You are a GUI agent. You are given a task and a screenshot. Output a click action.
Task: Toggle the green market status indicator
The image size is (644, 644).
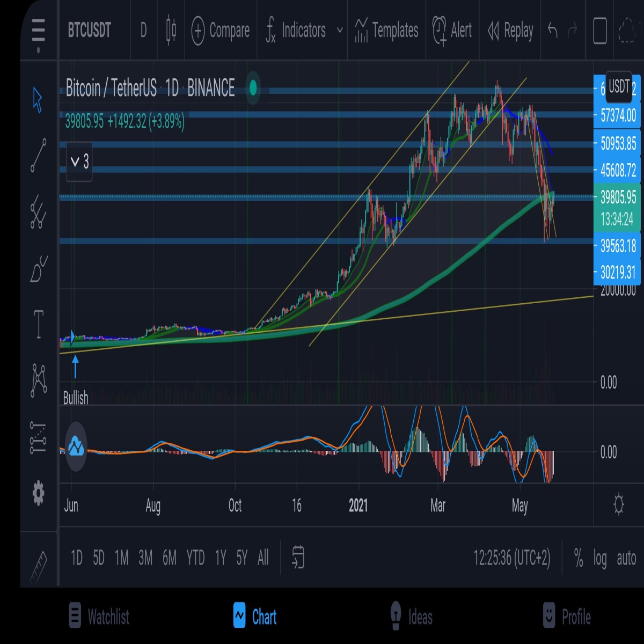point(253,88)
